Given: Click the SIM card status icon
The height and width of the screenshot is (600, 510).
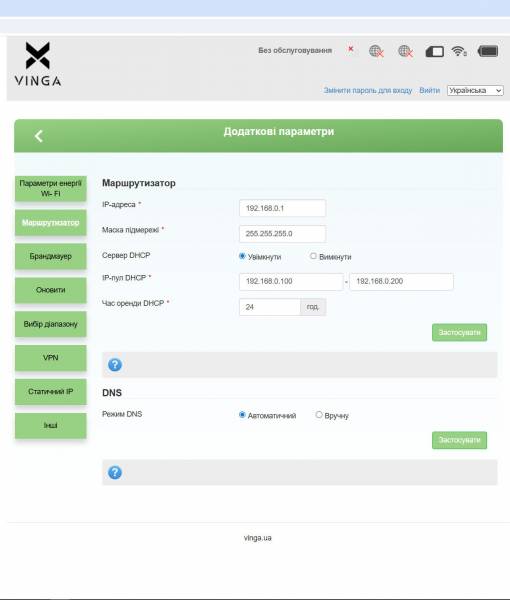Looking at the screenshot, I should click(435, 51).
